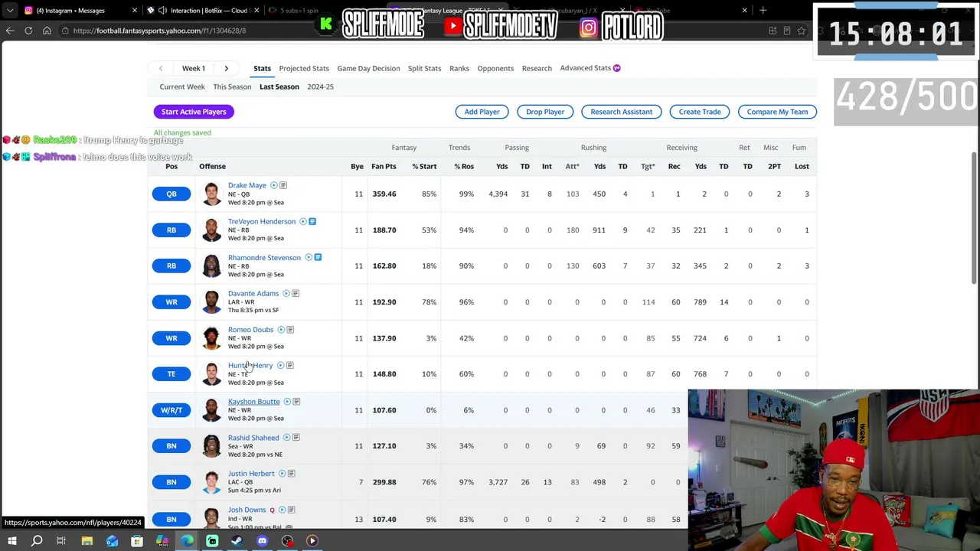Viewport: 980px width, 551px height.
Task: Switch to Projected Stats tab
Action: click(304, 68)
